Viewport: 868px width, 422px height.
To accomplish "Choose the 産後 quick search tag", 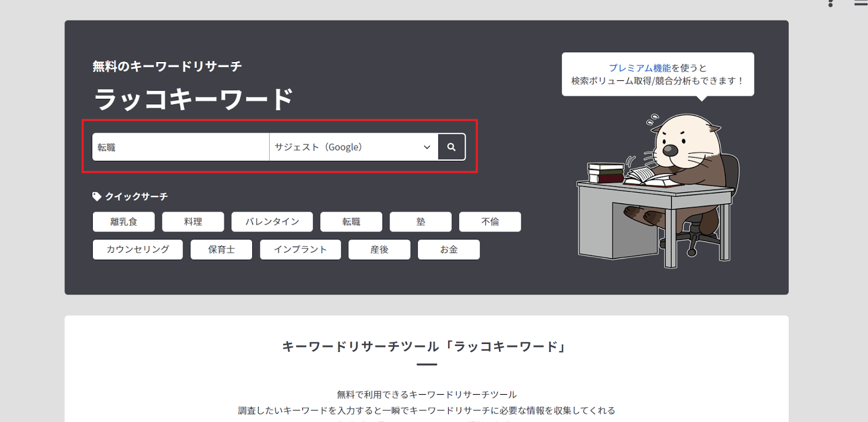I will point(380,249).
